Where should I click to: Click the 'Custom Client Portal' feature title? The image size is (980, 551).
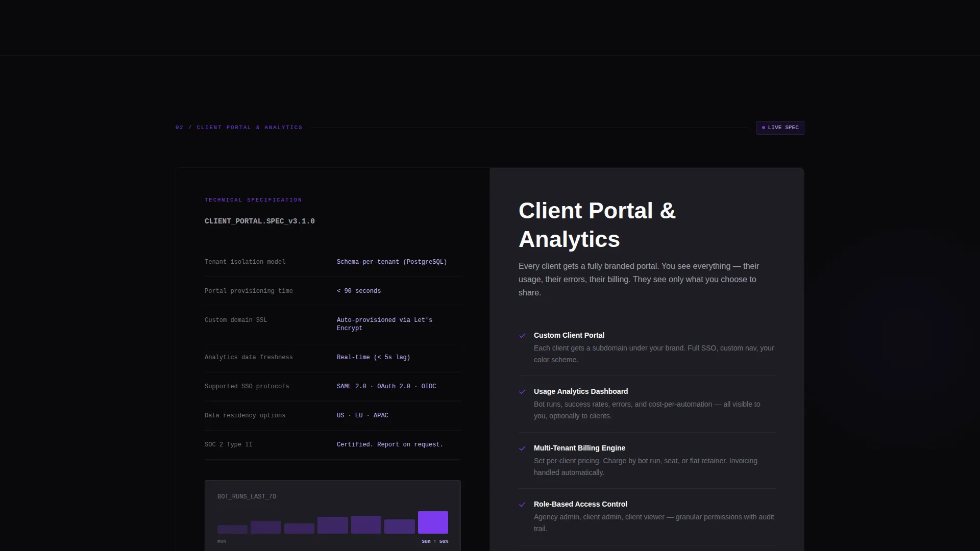tap(569, 335)
